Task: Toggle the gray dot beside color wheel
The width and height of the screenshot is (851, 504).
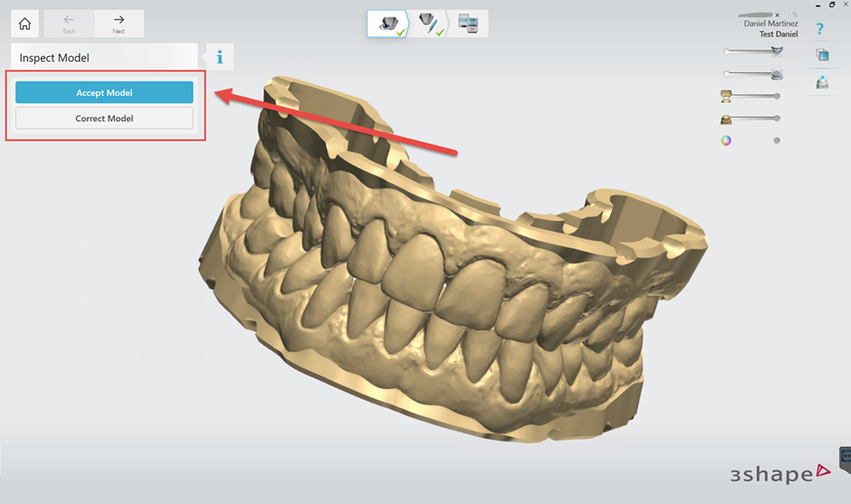Action: click(777, 140)
